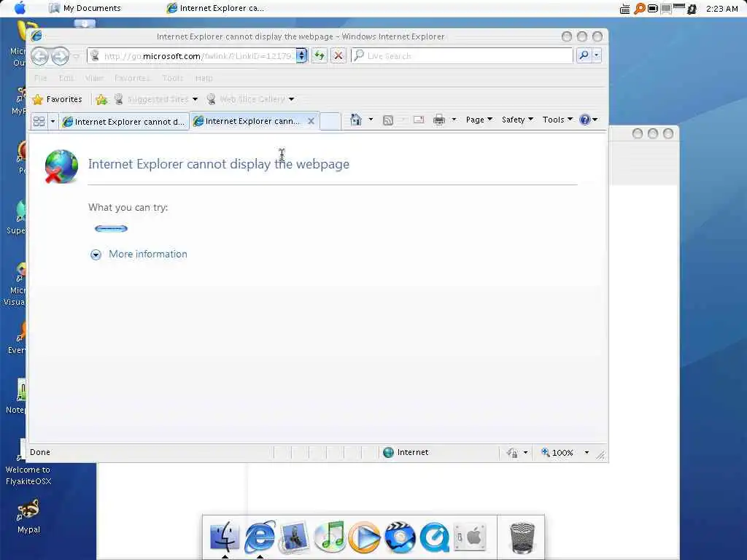Image resolution: width=747 pixels, height=560 pixels.
Task: Expand the recent pages dropdown arrow
Action: coord(76,57)
